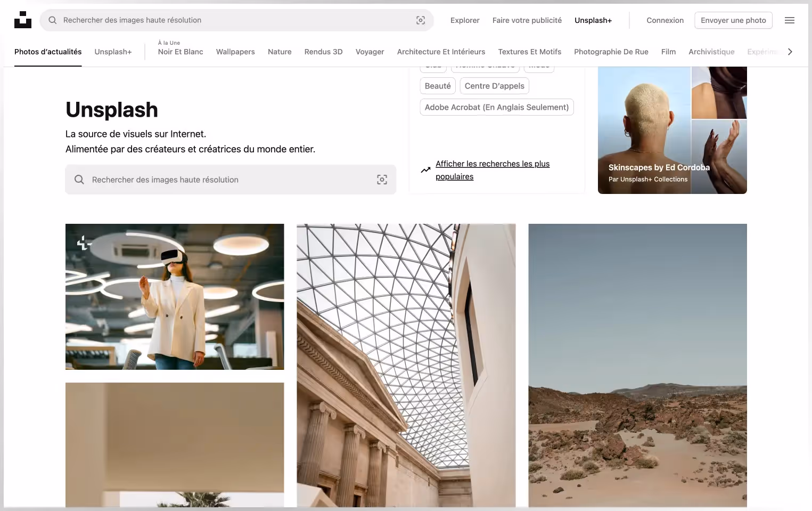Image resolution: width=812 pixels, height=511 pixels.
Task: Select the Film category
Action: tap(668, 52)
